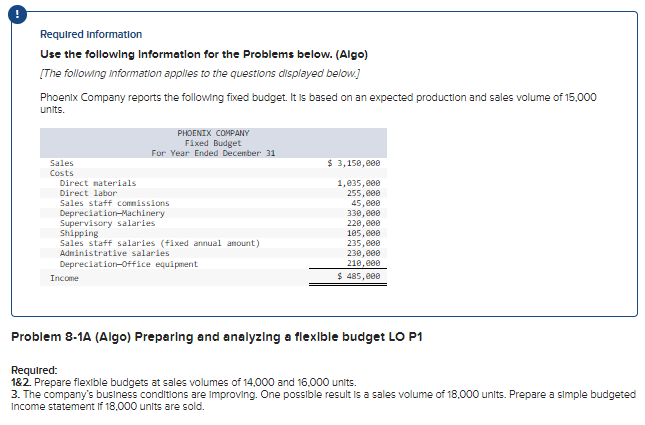Click the 'Shipping' row label
Viewport: 645px width, 425px height.
coord(79,233)
